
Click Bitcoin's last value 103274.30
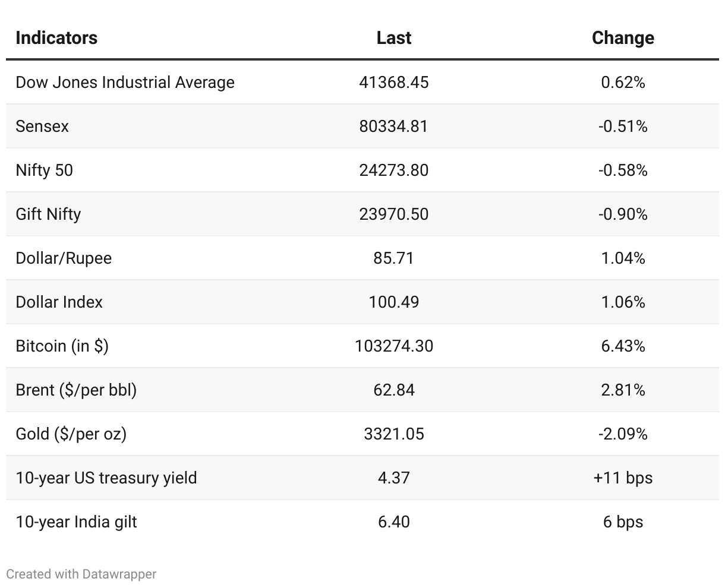point(393,346)
